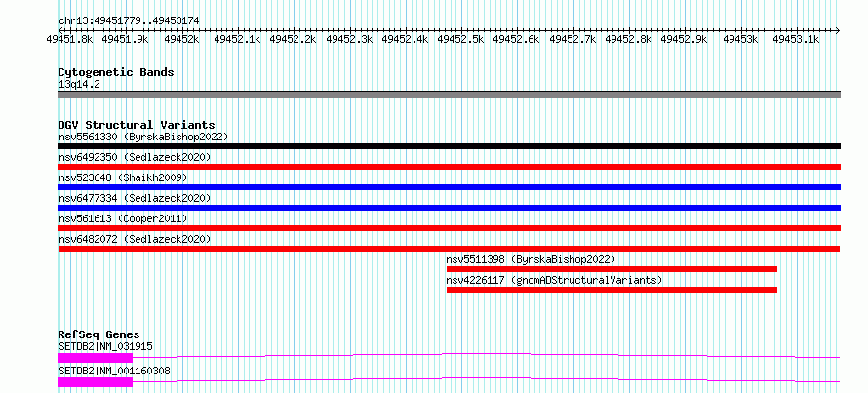Click the 49452.1k ruler tick label

tap(238, 39)
